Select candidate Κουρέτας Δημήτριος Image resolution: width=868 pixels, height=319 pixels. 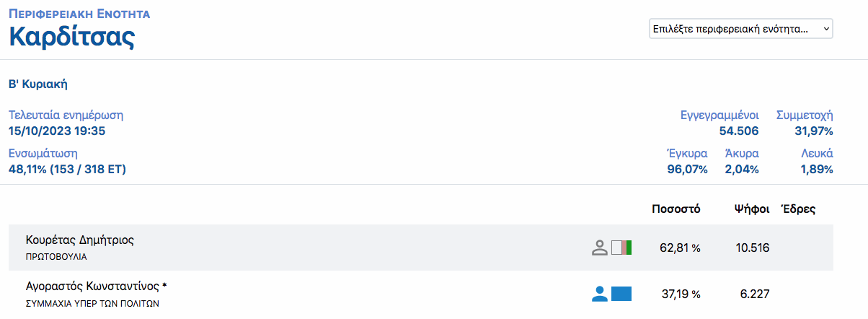click(x=80, y=240)
